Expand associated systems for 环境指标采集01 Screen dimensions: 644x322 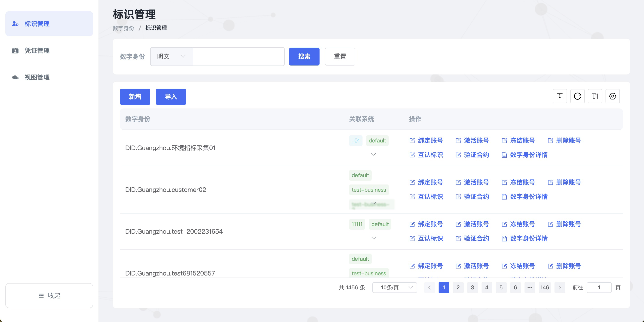[x=373, y=154]
